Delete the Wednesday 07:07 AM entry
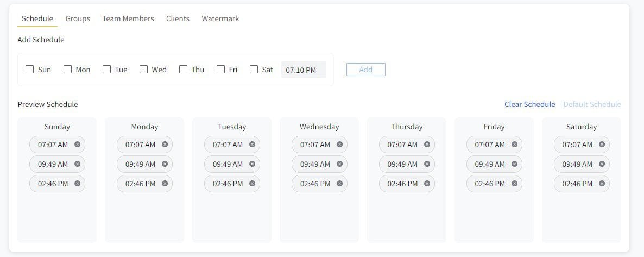Image resolution: width=644 pixels, height=257 pixels. [x=340, y=145]
